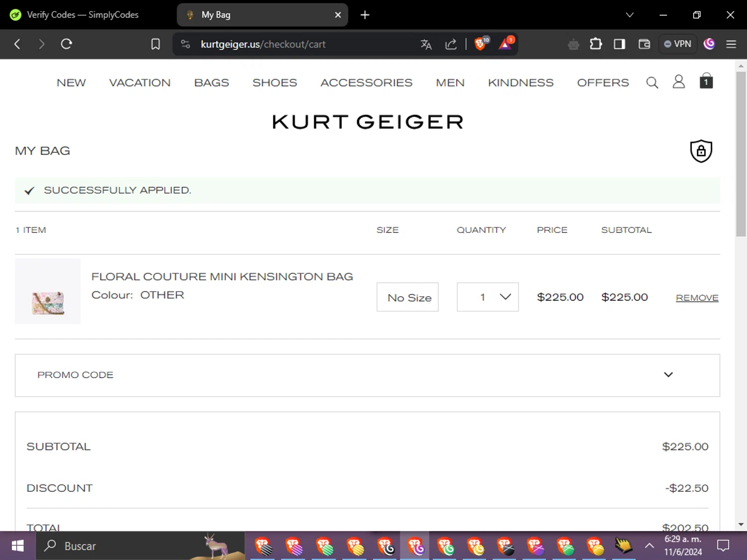Image resolution: width=747 pixels, height=560 pixels.
Task: Click the translate page icon
Action: [x=426, y=44]
